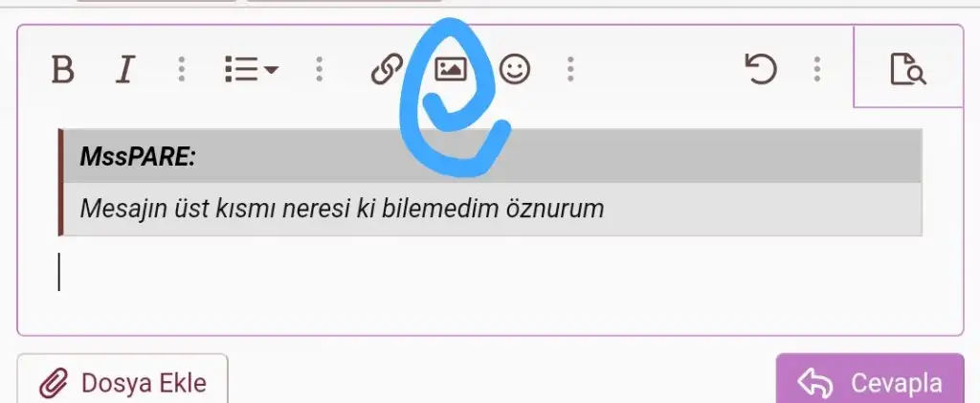Show more insert options after emoji icon
This screenshot has height=403, width=980.
tap(570, 69)
